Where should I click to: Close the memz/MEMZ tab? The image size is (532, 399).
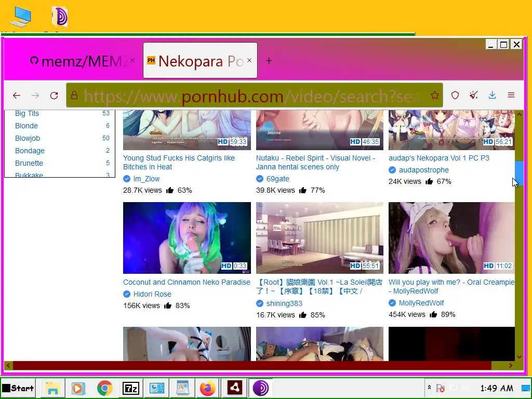(x=132, y=60)
